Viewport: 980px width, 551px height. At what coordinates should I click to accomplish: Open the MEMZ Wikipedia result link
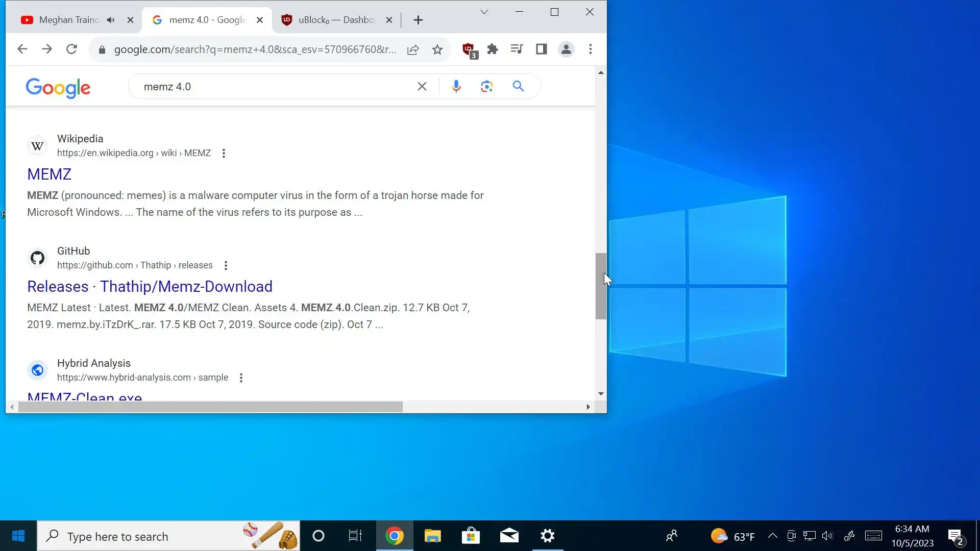point(49,174)
